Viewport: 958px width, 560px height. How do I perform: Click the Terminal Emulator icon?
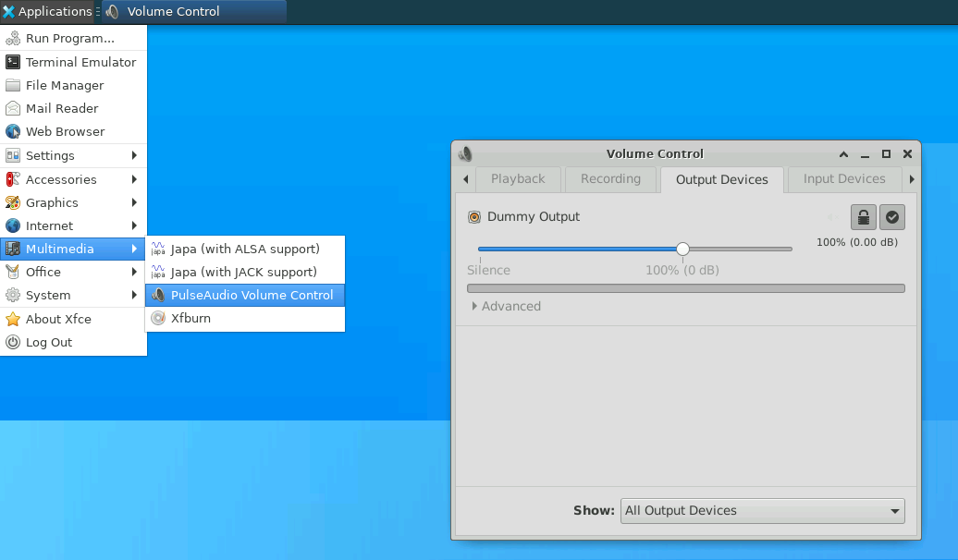pyautogui.click(x=13, y=62)
